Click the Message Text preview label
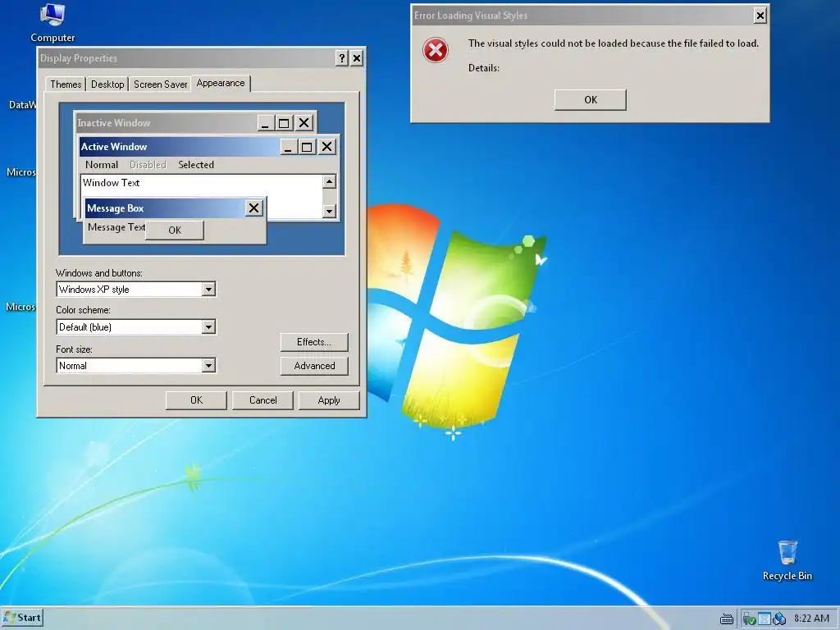 [x=116, y=227]
